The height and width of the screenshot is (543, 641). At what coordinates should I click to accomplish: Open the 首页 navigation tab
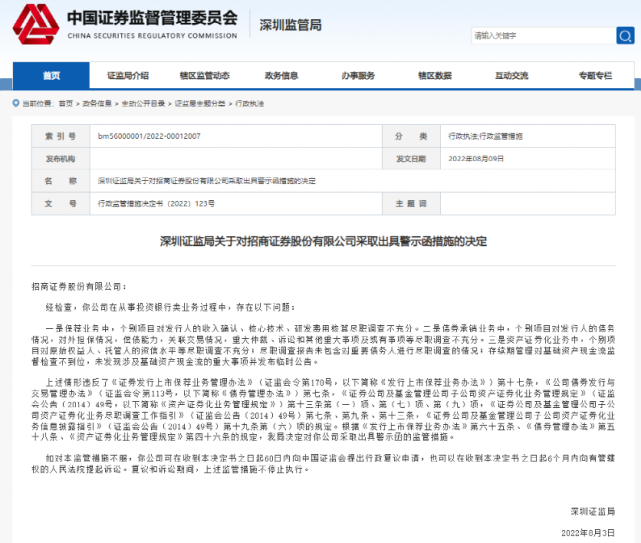51,76
